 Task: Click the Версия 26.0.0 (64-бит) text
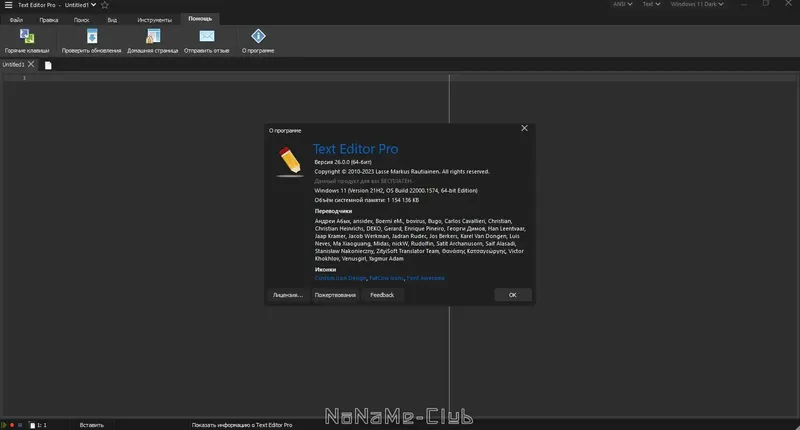point(343,162)
